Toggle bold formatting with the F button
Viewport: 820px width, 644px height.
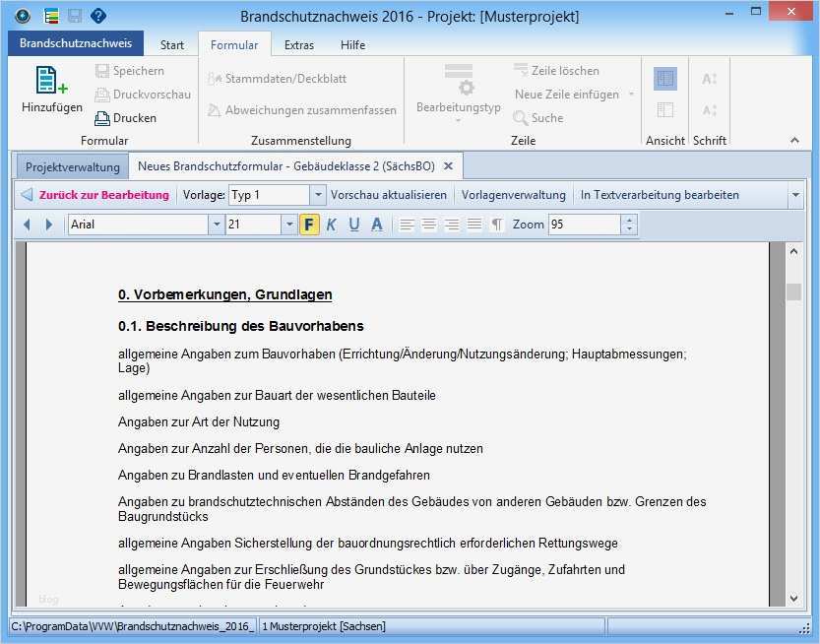308,225
